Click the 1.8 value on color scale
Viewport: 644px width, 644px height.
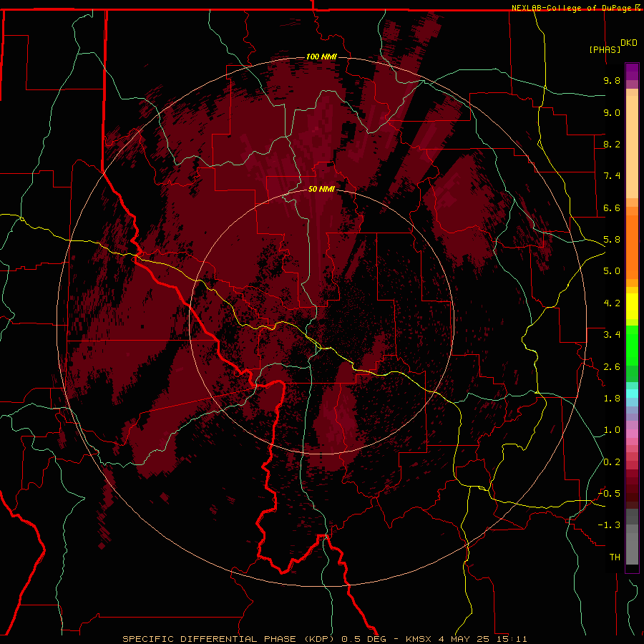pos(612,399)
